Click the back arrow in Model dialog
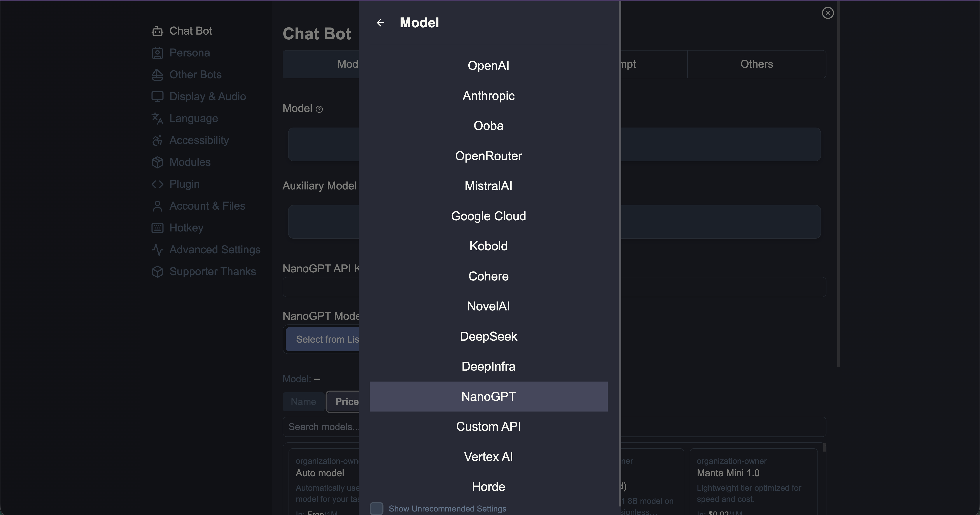 (x=381, y=23)
